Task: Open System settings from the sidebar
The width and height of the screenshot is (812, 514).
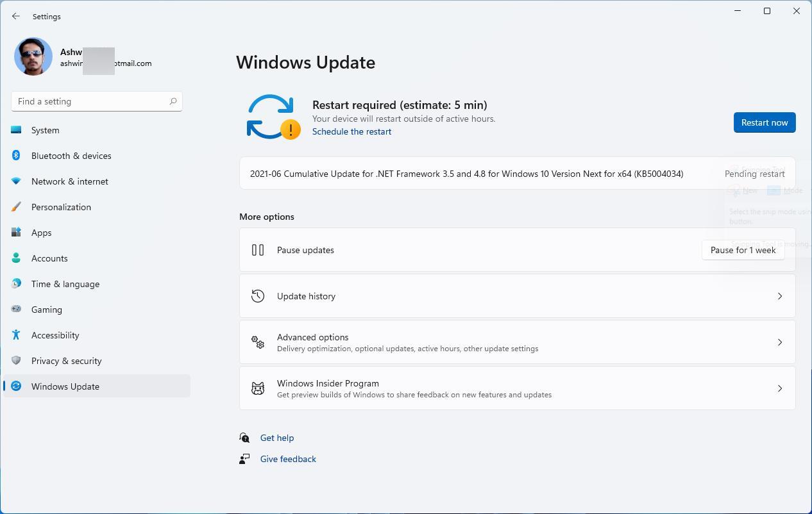Action: pyautogui.click(x=45, y=130)
